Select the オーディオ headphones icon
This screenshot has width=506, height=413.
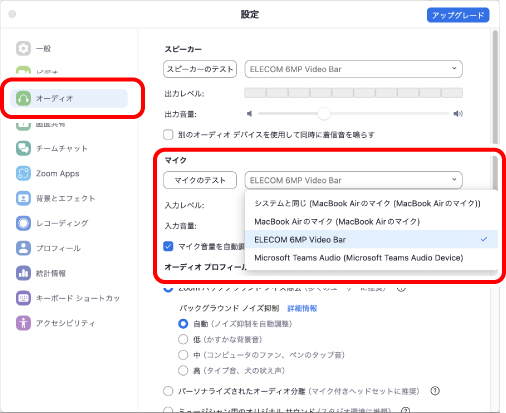point(23,98)
